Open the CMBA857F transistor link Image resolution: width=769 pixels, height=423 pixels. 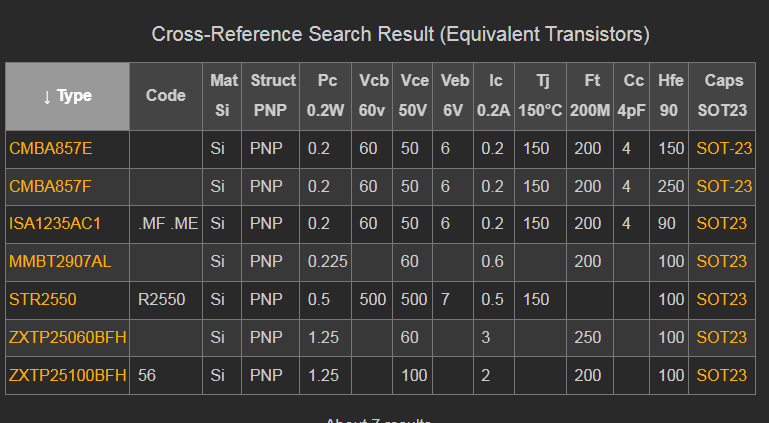pos(50,186)
